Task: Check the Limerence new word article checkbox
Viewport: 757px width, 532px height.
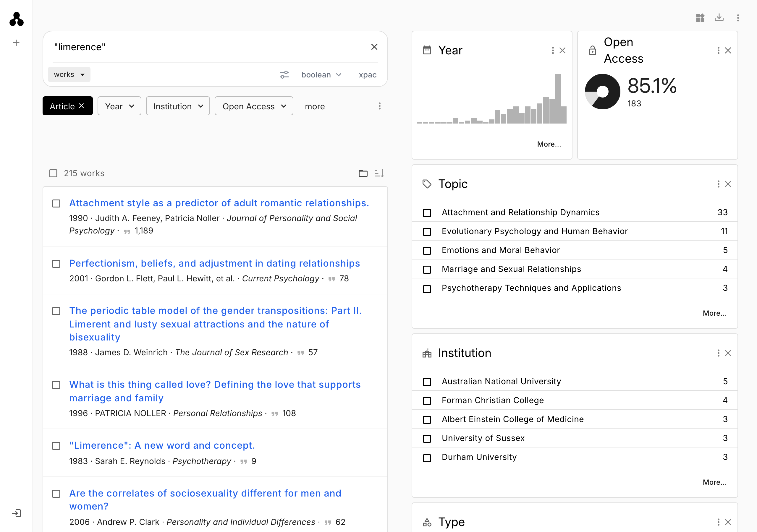Action: 56,446
